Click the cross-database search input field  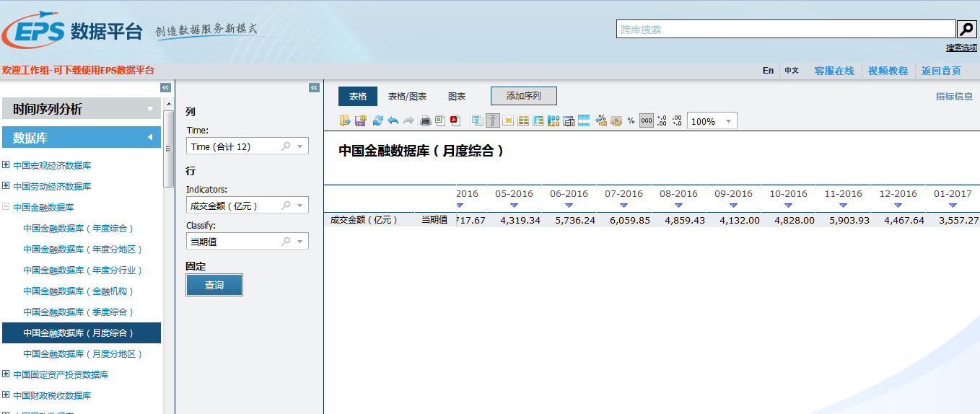coord(786,29)
